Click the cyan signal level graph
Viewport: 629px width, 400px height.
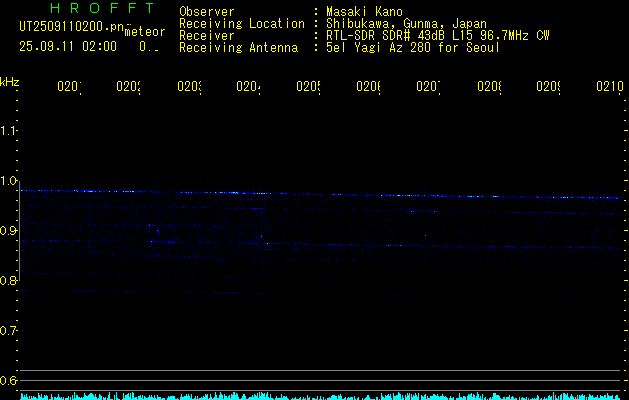click(x=320, y=396)
